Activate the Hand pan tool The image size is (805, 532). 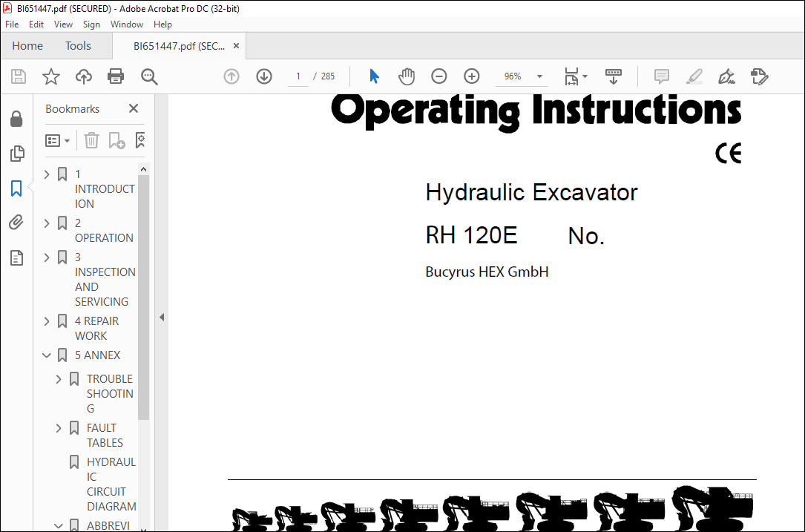tap(406, 76)
